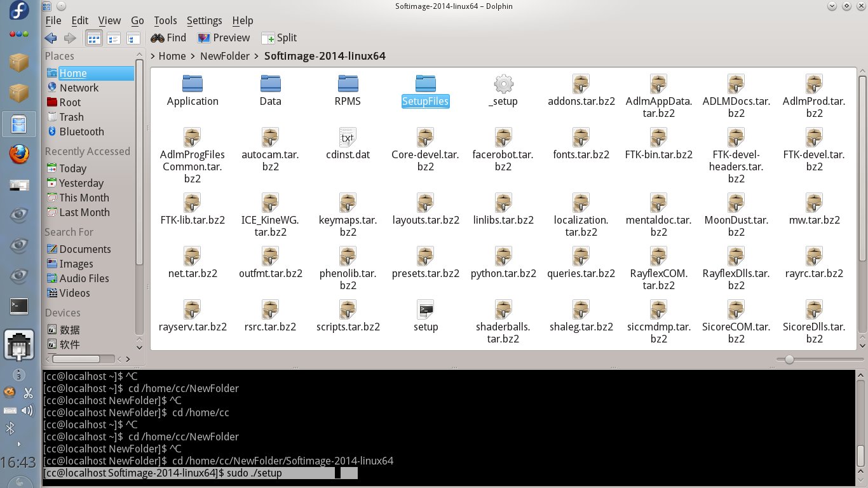
Task: Go back with the left arrow button
Action: (50, 38)
